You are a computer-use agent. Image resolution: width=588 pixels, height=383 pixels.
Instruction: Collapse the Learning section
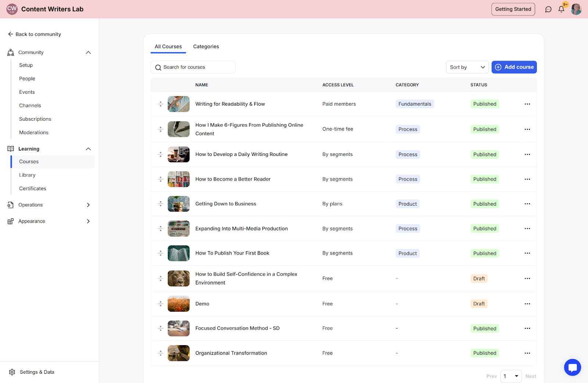(88, 149)
